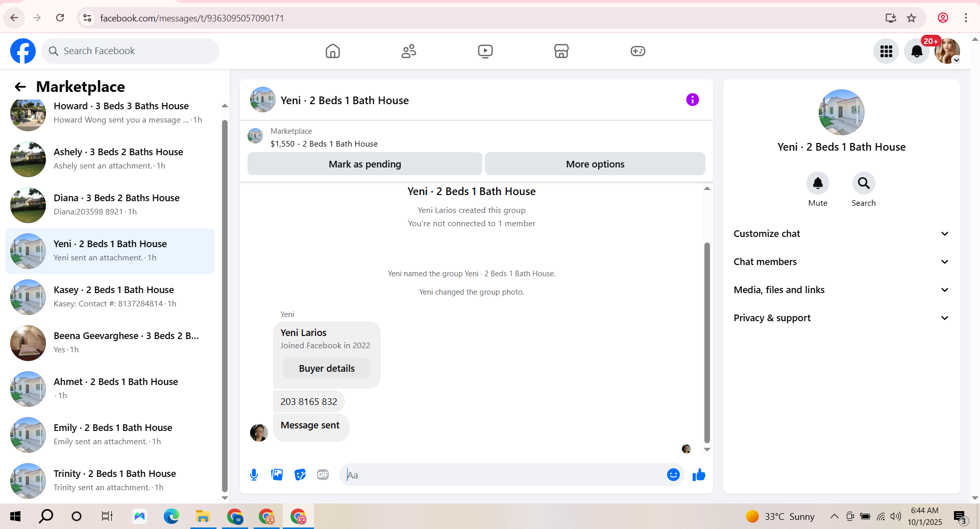Open the large Yeni group photo
This screenshot has height=529, width=980.
click(x=841, y=112)
